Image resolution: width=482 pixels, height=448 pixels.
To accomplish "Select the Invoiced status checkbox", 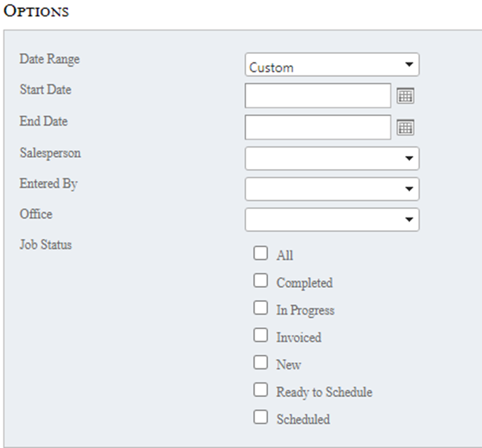I will (x=261, y=335).
